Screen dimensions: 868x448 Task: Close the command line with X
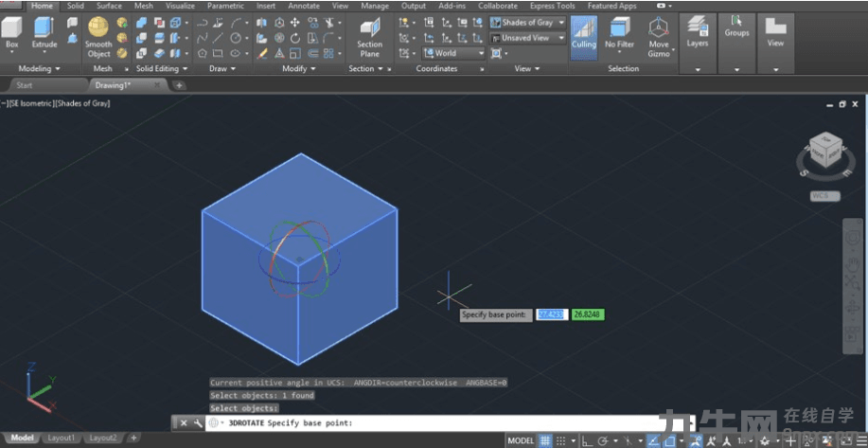click(x=184, y=423)
